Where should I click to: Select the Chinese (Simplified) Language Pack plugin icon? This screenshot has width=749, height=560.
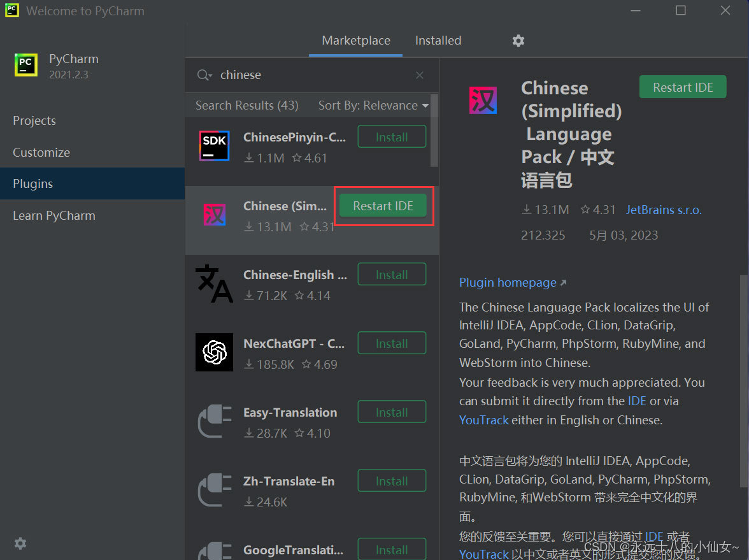(x=214, y=214)
